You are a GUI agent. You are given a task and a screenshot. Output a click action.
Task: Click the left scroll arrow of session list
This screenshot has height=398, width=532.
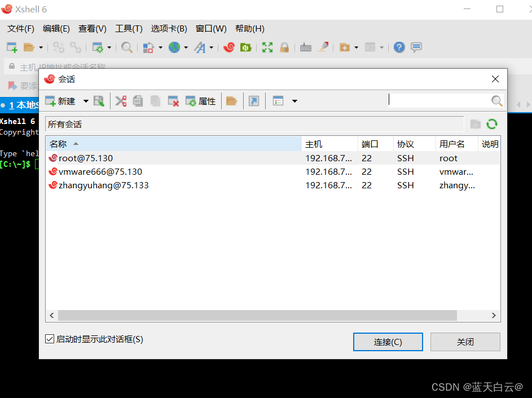click(x=52, y=315)
